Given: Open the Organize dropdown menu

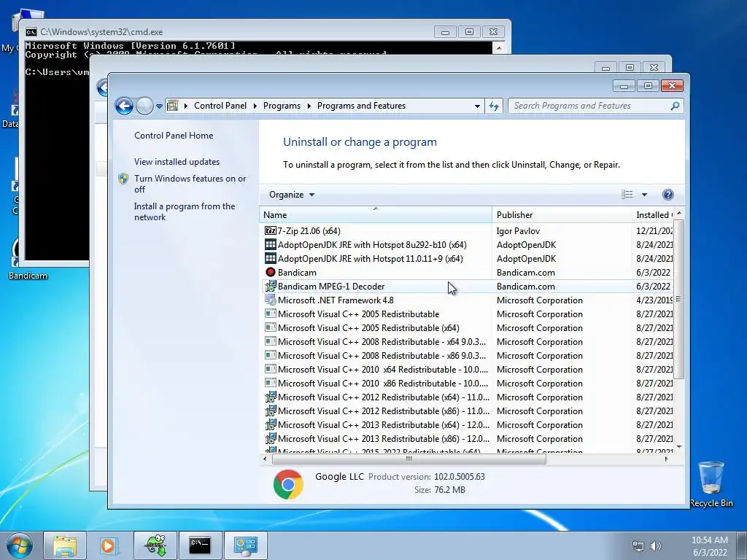Looking at the screenshot, I should (x=292, y=194).
